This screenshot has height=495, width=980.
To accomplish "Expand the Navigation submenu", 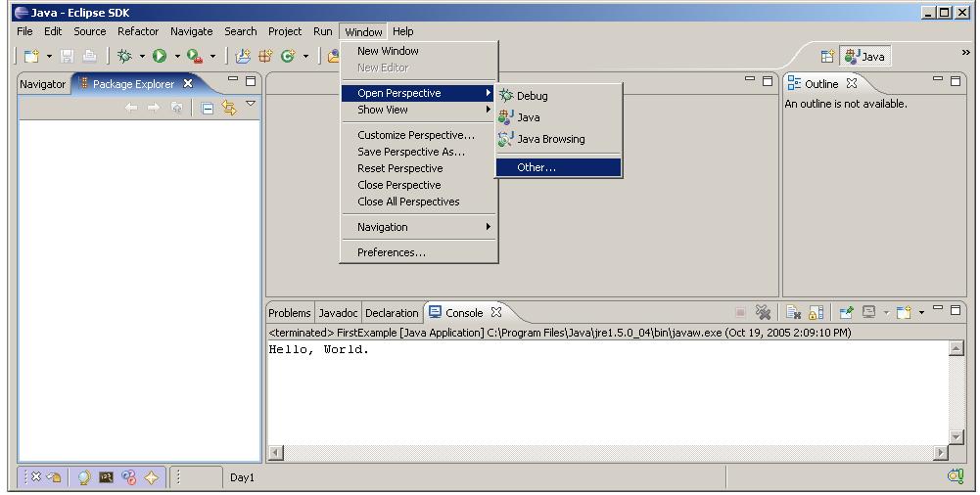I will coord(419,227).
